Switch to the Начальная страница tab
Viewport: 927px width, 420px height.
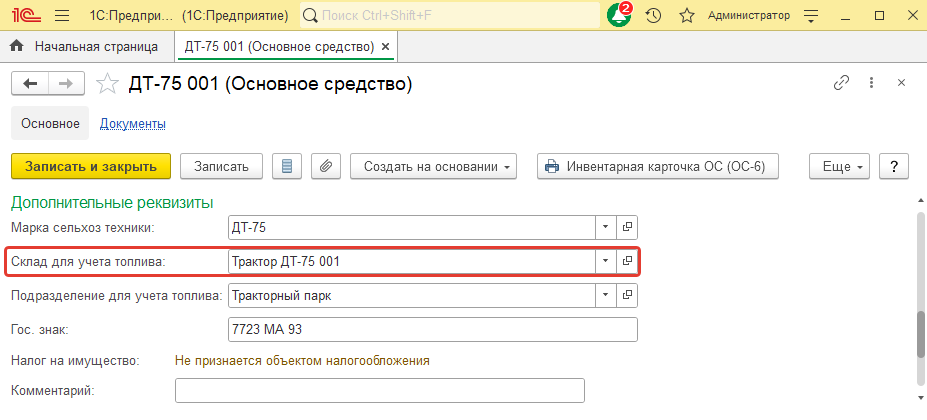[x=96, y=46]
